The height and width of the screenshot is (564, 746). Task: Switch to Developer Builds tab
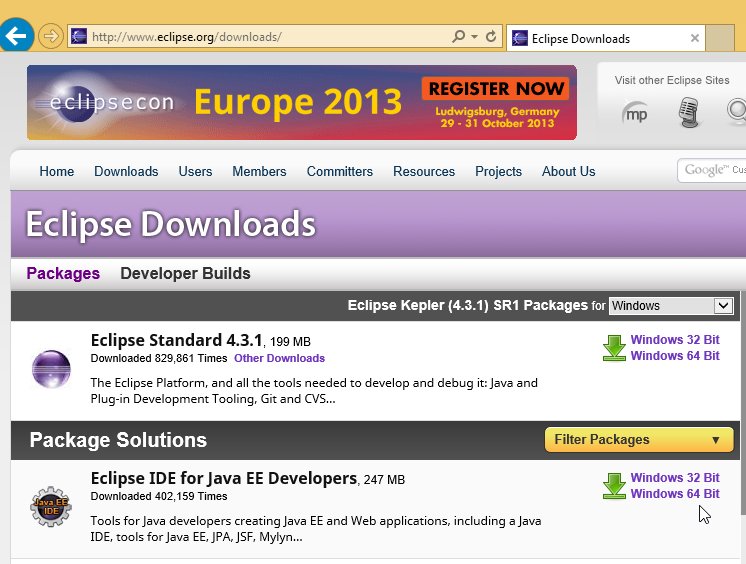click(x=185, y=274)
